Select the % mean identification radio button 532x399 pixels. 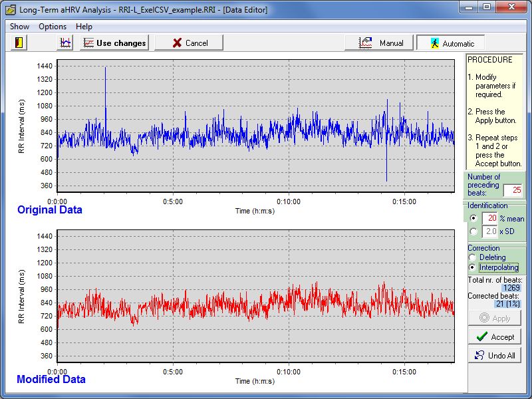(x=473, y=218)
